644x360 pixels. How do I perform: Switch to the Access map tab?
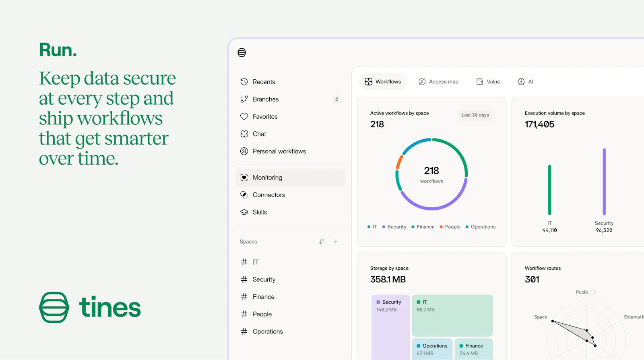pos(438,82)
